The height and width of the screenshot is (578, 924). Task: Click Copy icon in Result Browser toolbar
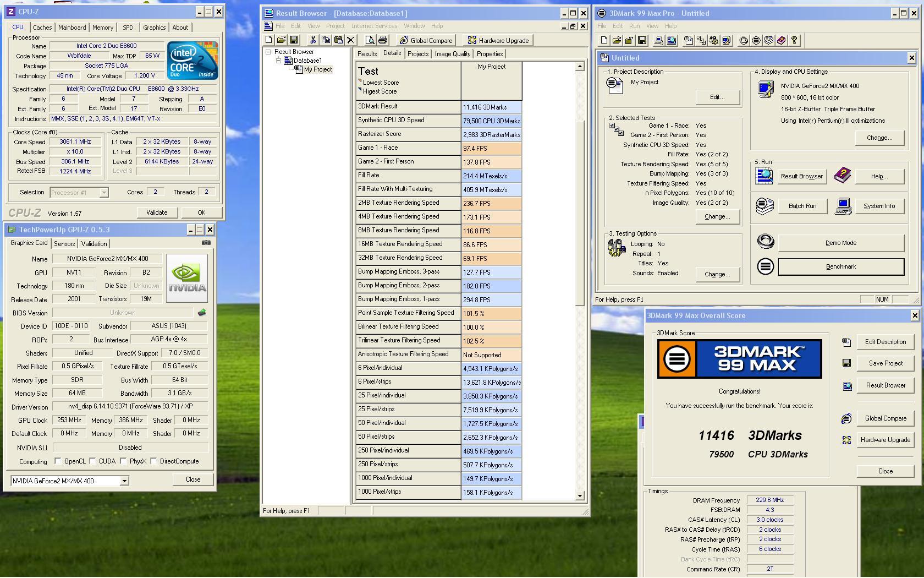(326, 40)
